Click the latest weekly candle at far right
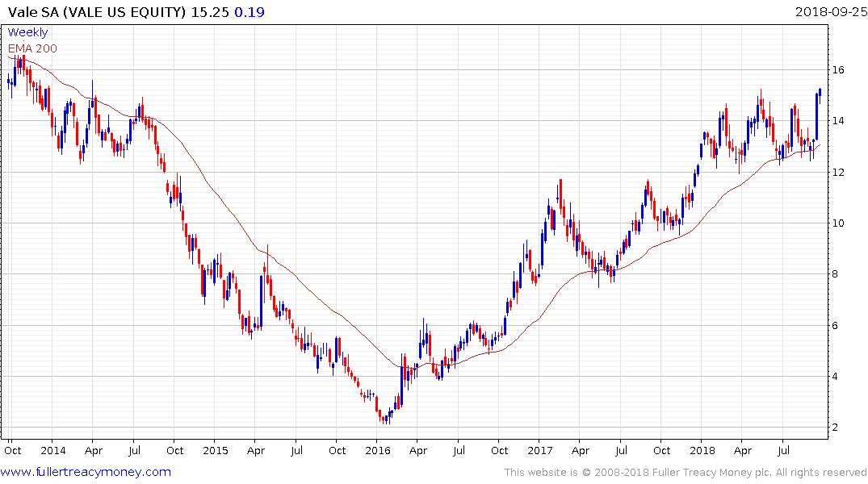 coord(820,95)
